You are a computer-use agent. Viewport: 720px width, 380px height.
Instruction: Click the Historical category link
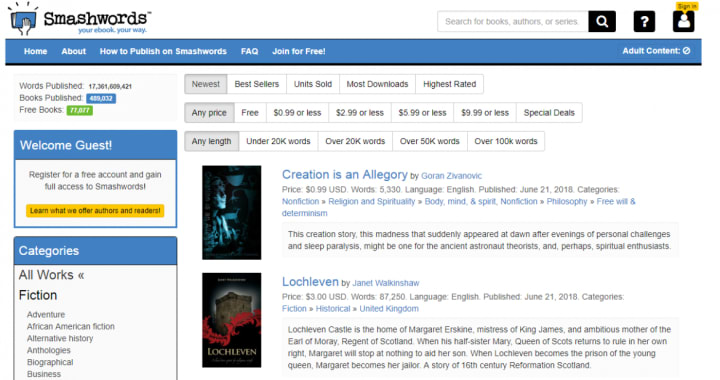pyautogui.click(x=333, y=309)
